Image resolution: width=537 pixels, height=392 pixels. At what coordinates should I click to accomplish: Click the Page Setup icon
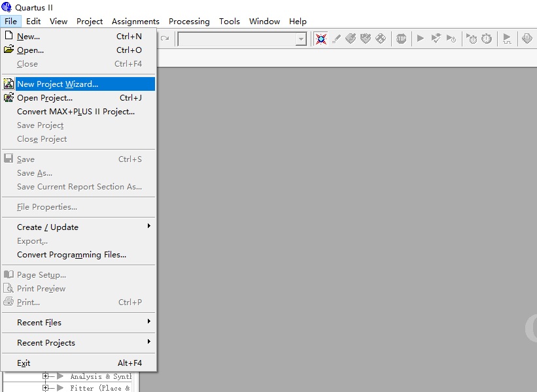[9, 274]
